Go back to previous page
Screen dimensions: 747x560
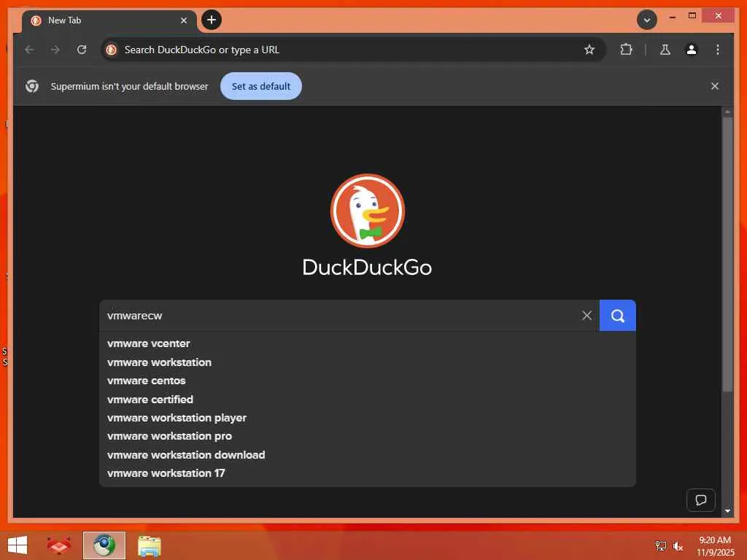click(29, 50)
